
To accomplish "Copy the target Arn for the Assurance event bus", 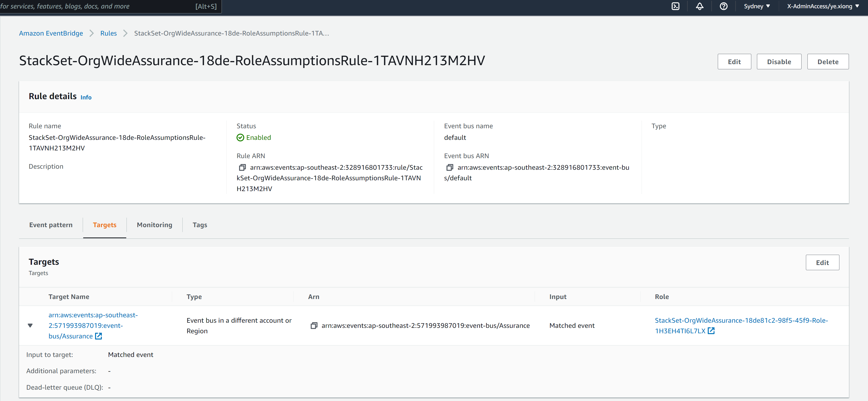I will (x=314, y=325).
